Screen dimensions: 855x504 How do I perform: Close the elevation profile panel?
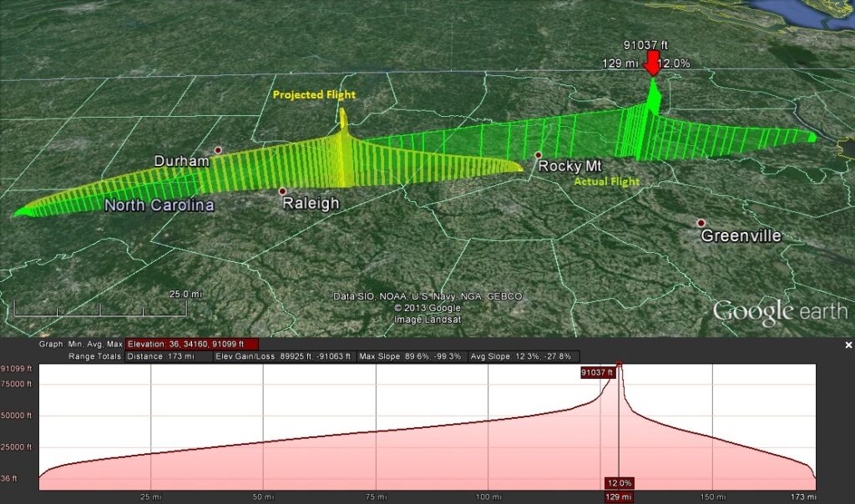[x=848, y=345]
